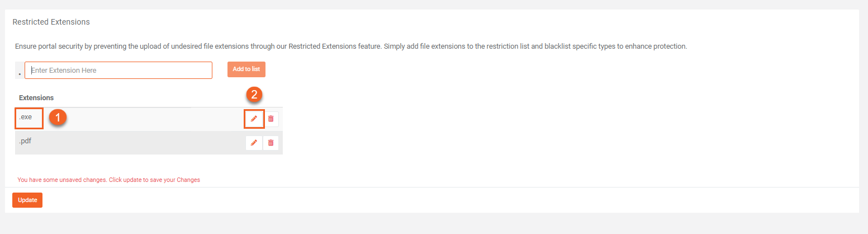
Task: Delete the .exe extension with trash icon
Action: [271, 119]
